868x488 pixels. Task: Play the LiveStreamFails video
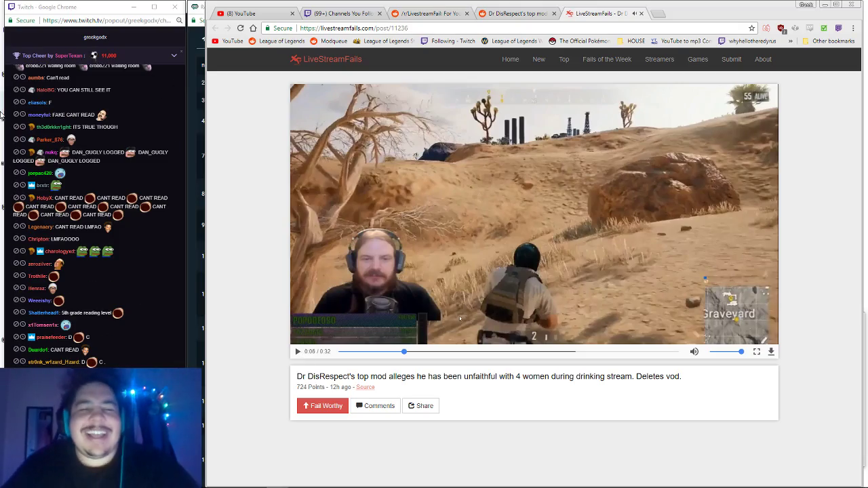click(298, 352)
